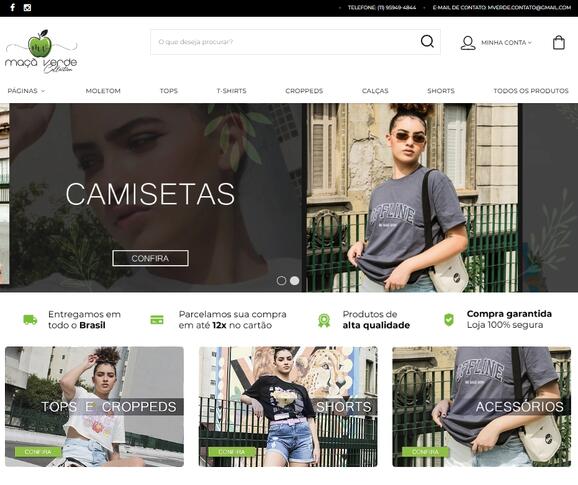This screenshot has width=578, height=485.
Task: Expand the Páginas menu dropdown
Action: pyautogui.click(x=26, y=91)
